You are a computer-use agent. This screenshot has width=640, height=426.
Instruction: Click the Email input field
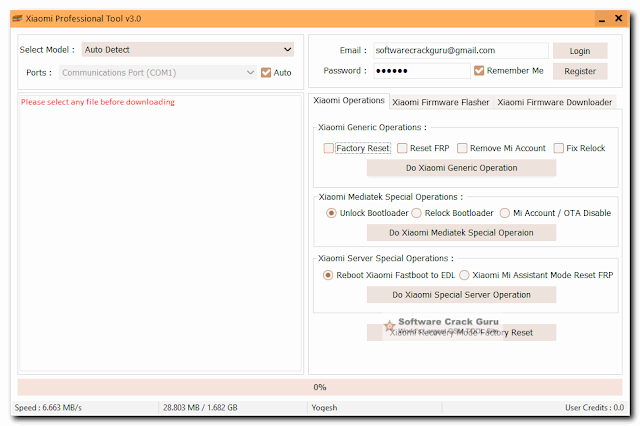point(461,51)
